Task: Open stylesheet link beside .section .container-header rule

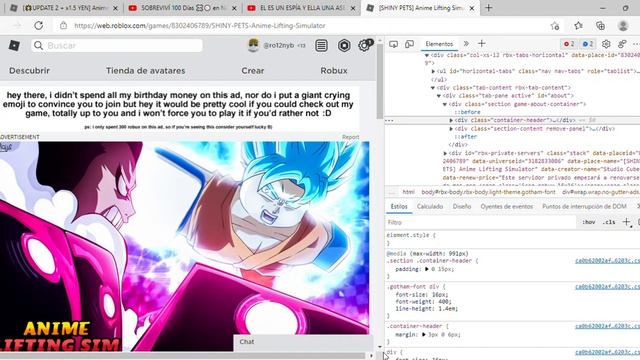Action: (x=607, y=261)
